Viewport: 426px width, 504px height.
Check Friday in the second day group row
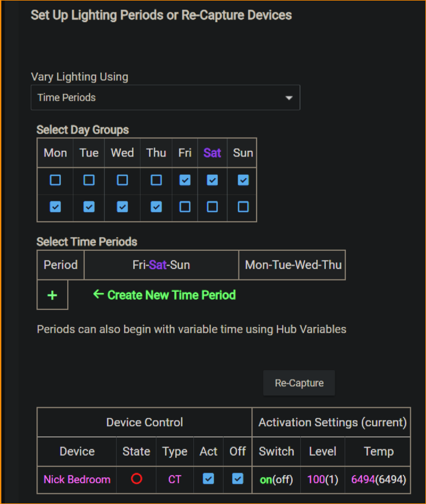pos(185,207)
